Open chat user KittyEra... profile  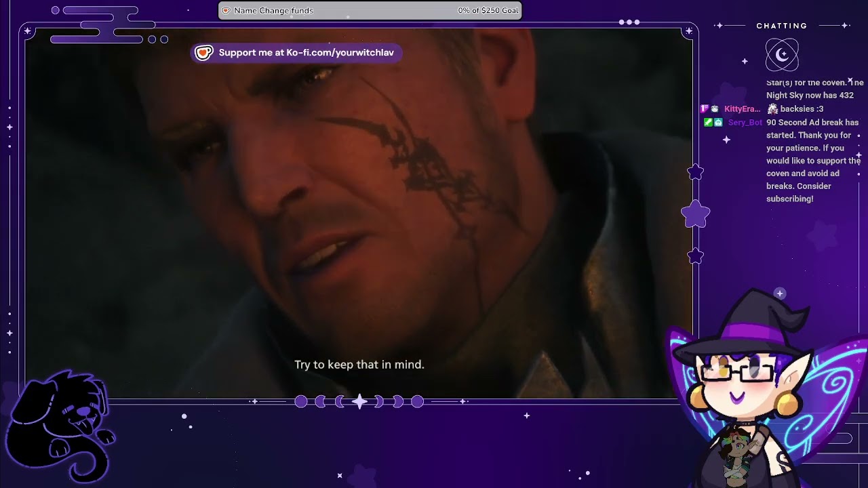pyautogui.click(x=742, y=109)
